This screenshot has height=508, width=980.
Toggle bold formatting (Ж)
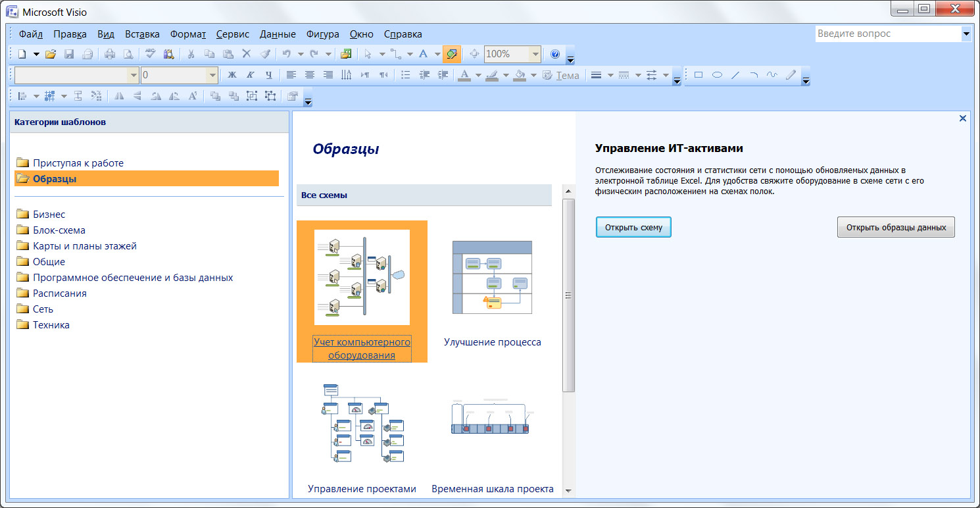point(232,75)
